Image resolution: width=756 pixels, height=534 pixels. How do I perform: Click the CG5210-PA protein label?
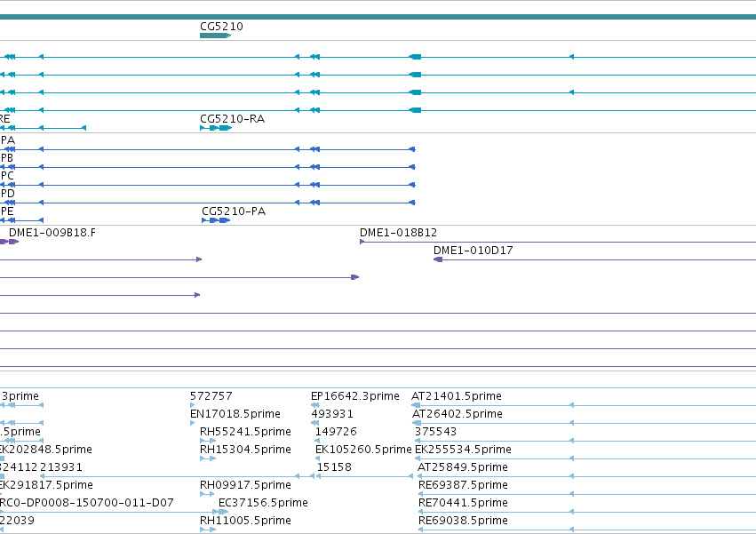[x=234, y=211]
